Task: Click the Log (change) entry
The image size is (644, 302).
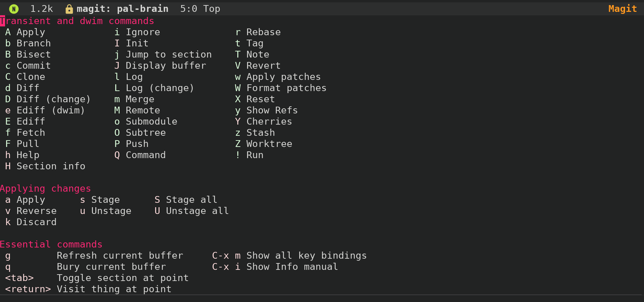Action: point(154,88)
